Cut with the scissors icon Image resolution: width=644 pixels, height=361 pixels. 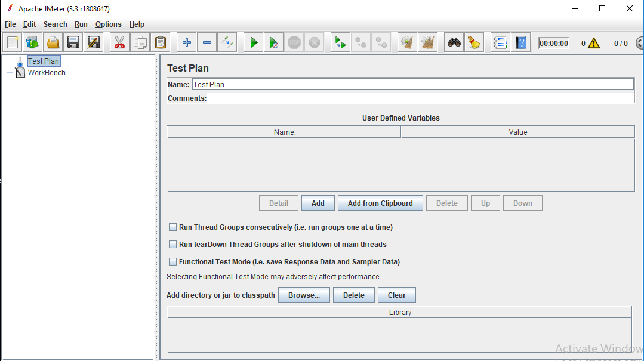coord(119,42)
